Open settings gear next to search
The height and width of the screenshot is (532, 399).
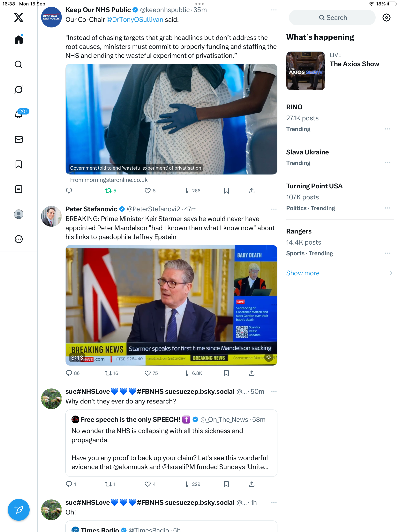pos(386,18)
